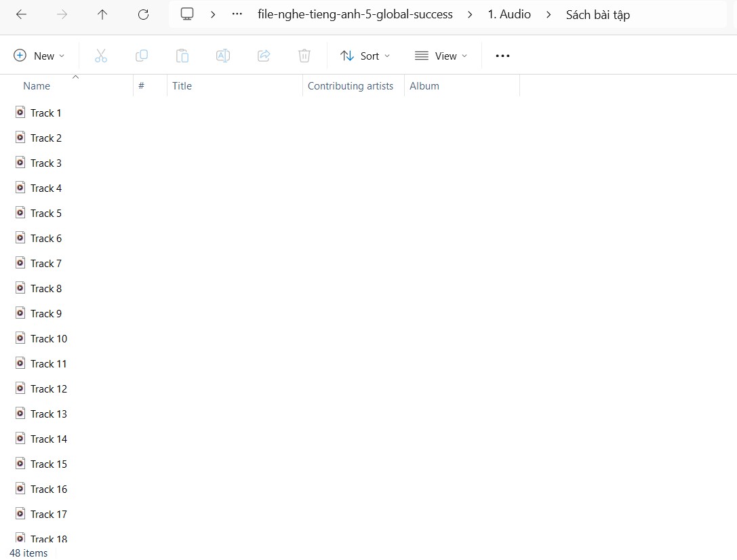
Task: Click the Up navigation arrow
Action: click(102, 14)
